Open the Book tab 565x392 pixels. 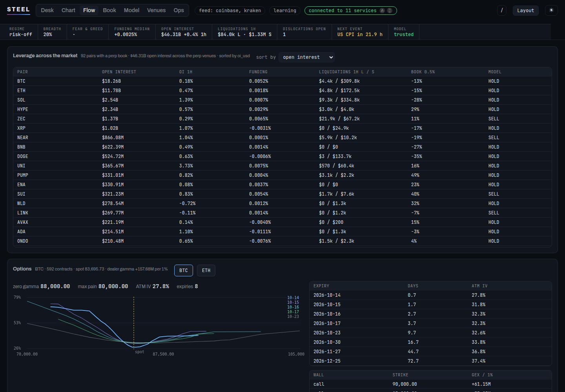tap(109, 10)
